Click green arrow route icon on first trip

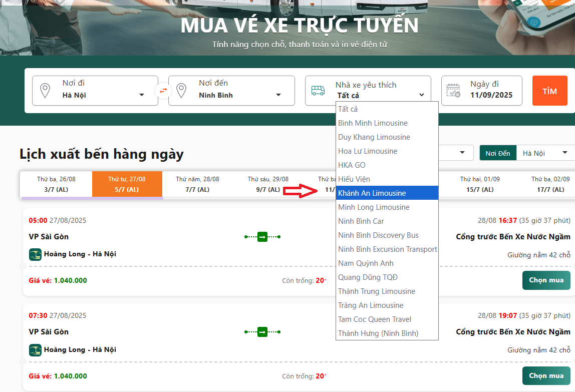tap(262, 237)
